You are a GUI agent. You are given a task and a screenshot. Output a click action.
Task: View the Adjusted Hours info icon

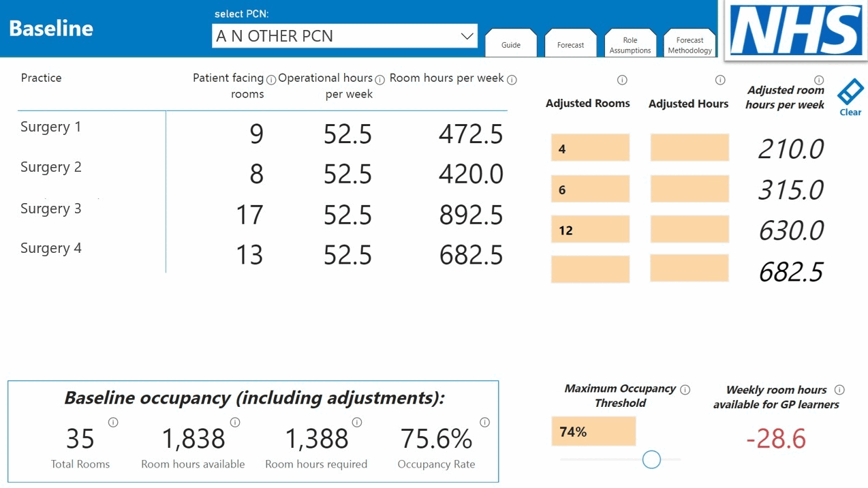tap(720, 80)
